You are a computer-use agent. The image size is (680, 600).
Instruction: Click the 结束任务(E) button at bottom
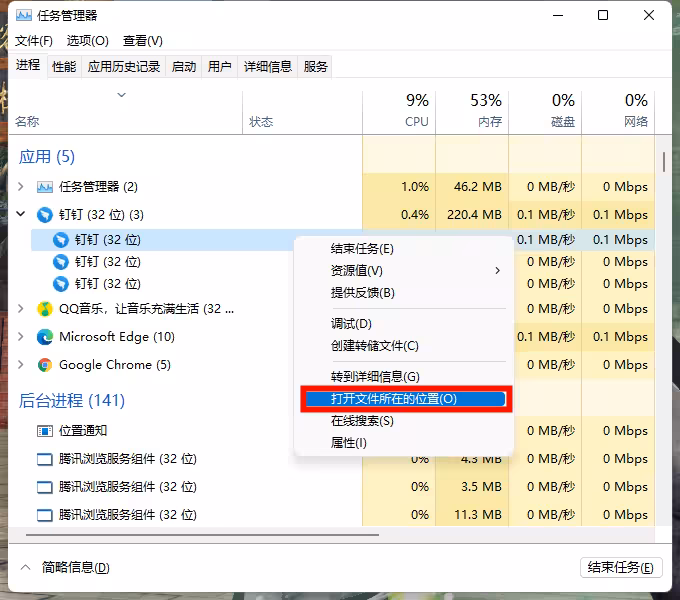(621, 567)
